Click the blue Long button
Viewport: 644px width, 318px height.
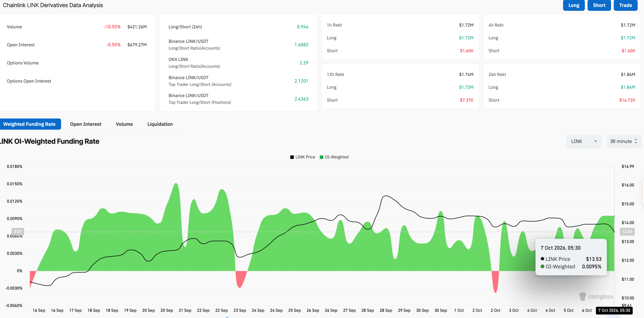tap(573, 5)
